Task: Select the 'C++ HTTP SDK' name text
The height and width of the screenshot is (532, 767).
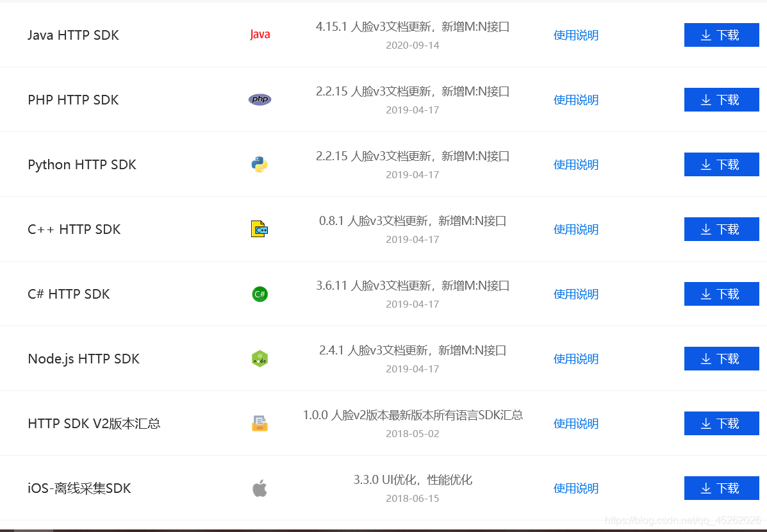Action: [74, 229]
